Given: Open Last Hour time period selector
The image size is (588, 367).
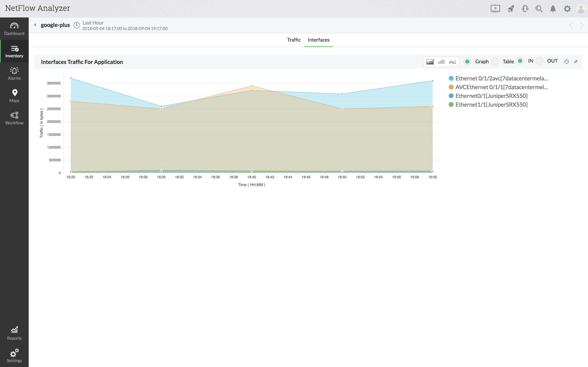Looking at the screenshot, I should [93, 23].
